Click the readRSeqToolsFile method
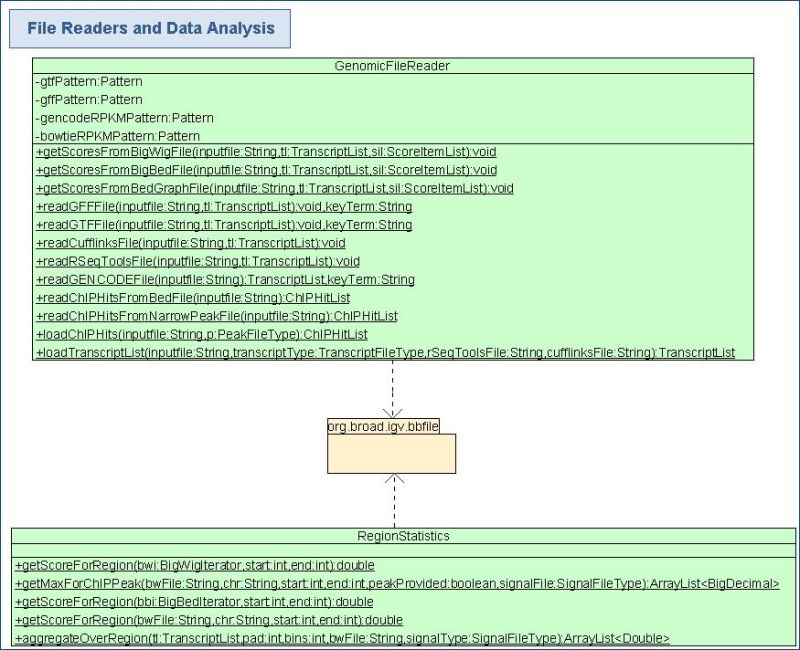 point(197,262)
